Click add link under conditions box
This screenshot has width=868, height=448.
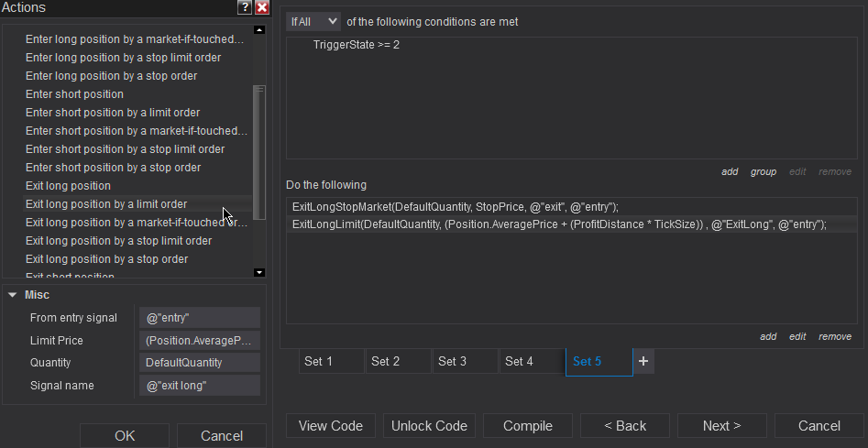(x=730, y=171)
